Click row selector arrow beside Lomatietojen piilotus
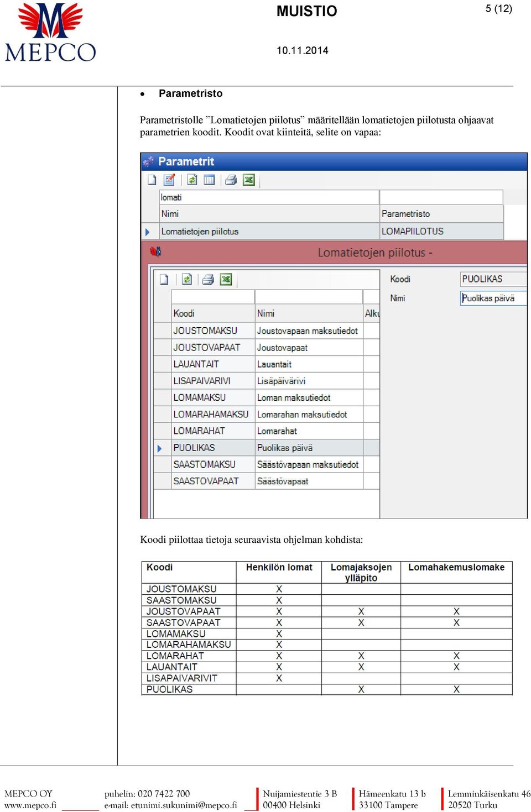 [x=148, y=232]
